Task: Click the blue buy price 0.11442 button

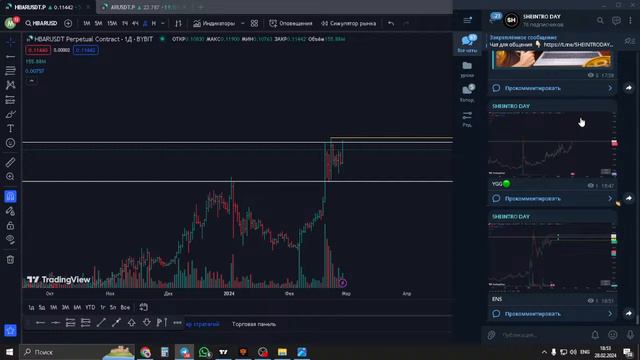Action: [85, 50]
